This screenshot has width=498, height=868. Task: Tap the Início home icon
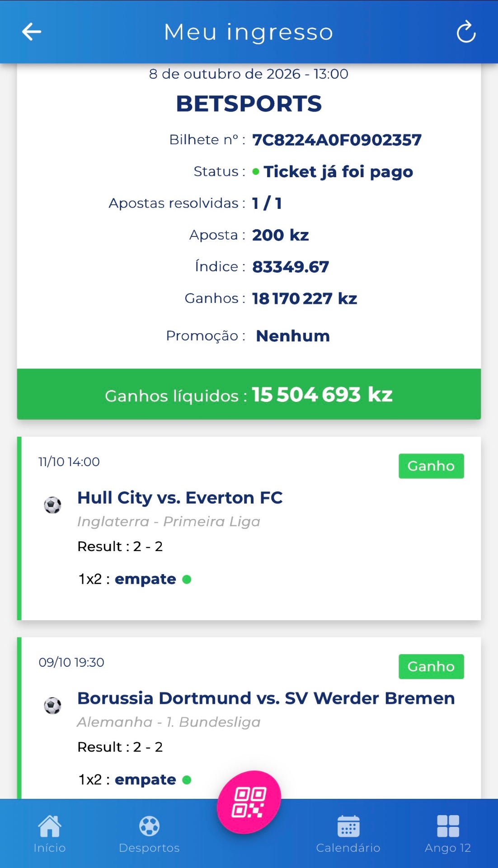click(x=50, y=826)
